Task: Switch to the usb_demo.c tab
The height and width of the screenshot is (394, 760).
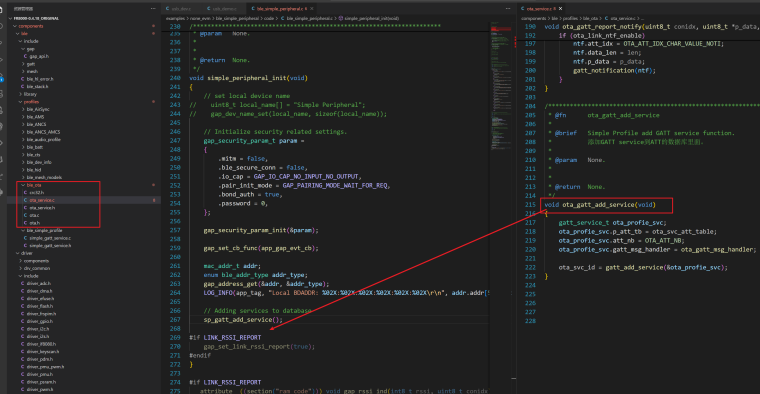Action: tap(222, 9)
